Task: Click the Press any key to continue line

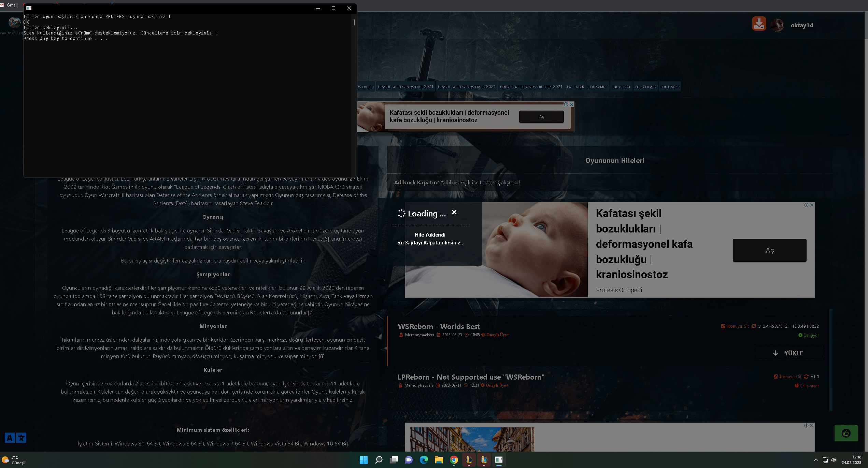Action: tap(66, 39)
